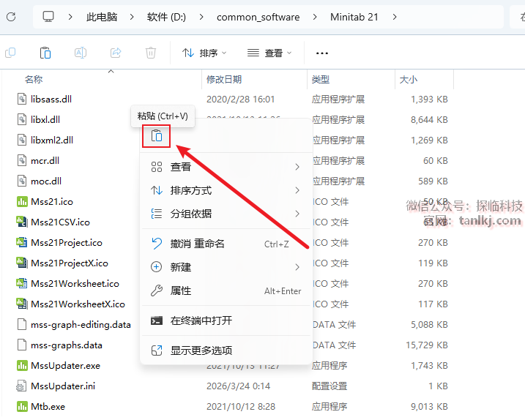Click the delete trash icon in toolbar
525x420 pixels.
click(151, 53)
